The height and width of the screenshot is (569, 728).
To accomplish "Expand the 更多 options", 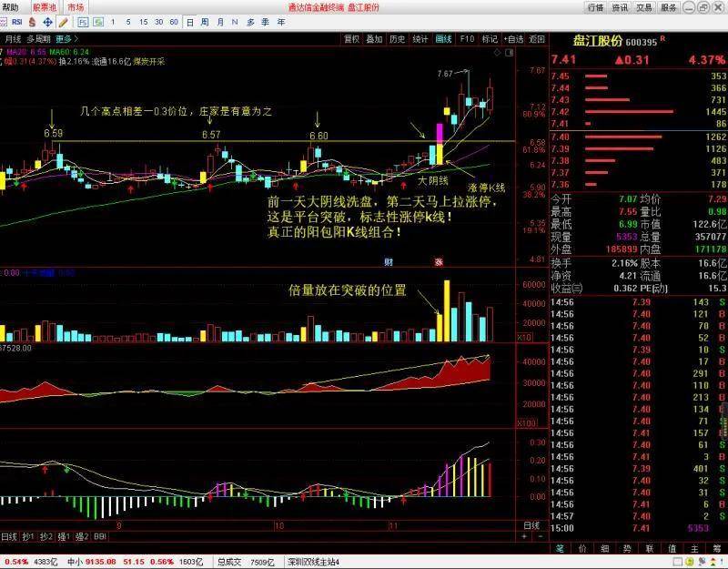I will 66,39.
